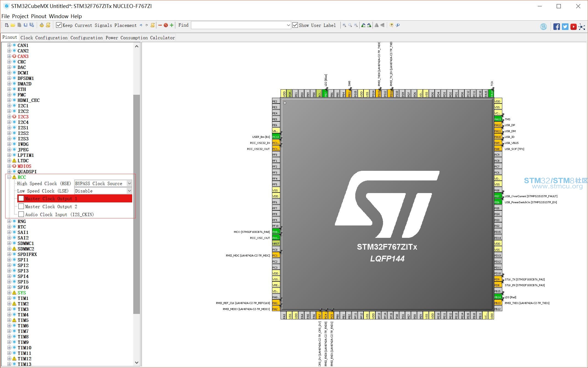Screen dimensions: 588x368
Task: Click the PG7 USB_OverCurrent pin
Action: (498, 196)
